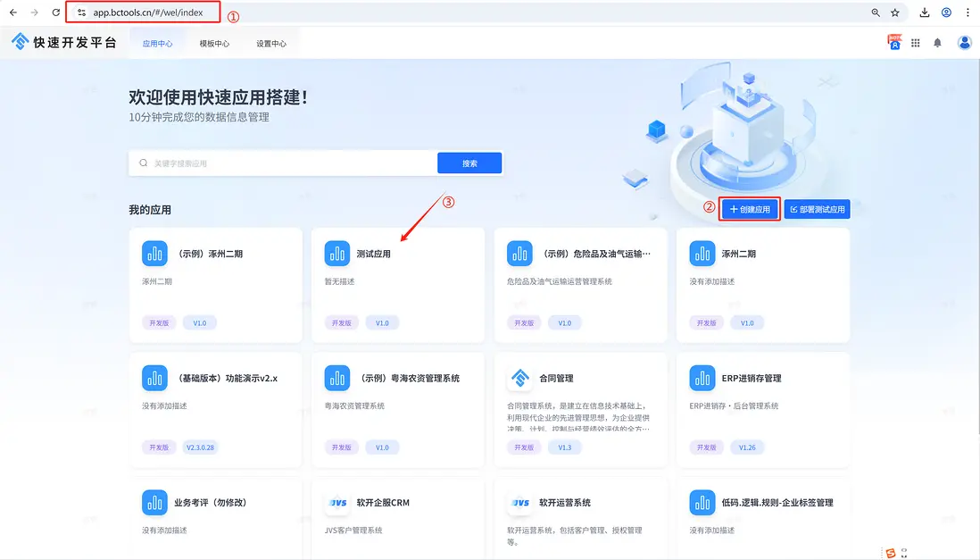Click the site info icon in address bar

tap(81, 13)
